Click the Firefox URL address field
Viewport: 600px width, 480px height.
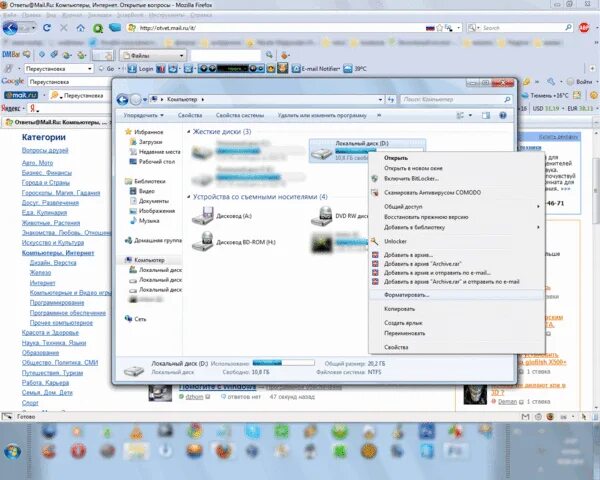coord(281,28)
